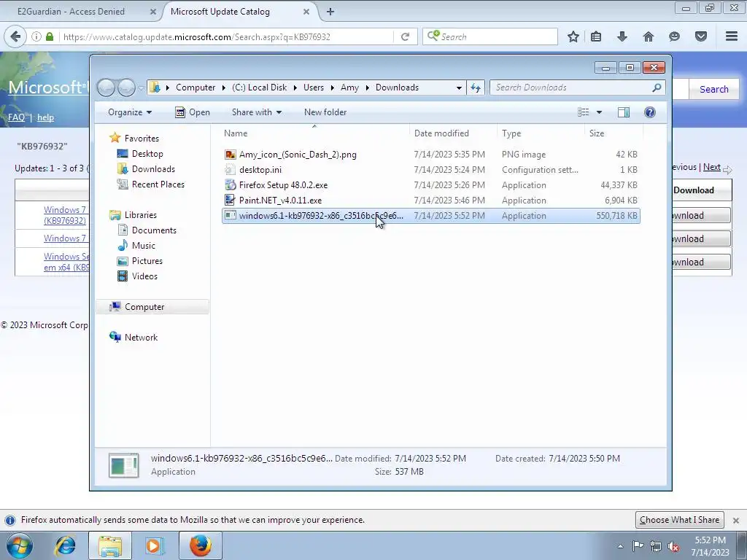The image size is (747, 560).
Task: Open a new Firefox tab
Action: (x=330, y=12)
